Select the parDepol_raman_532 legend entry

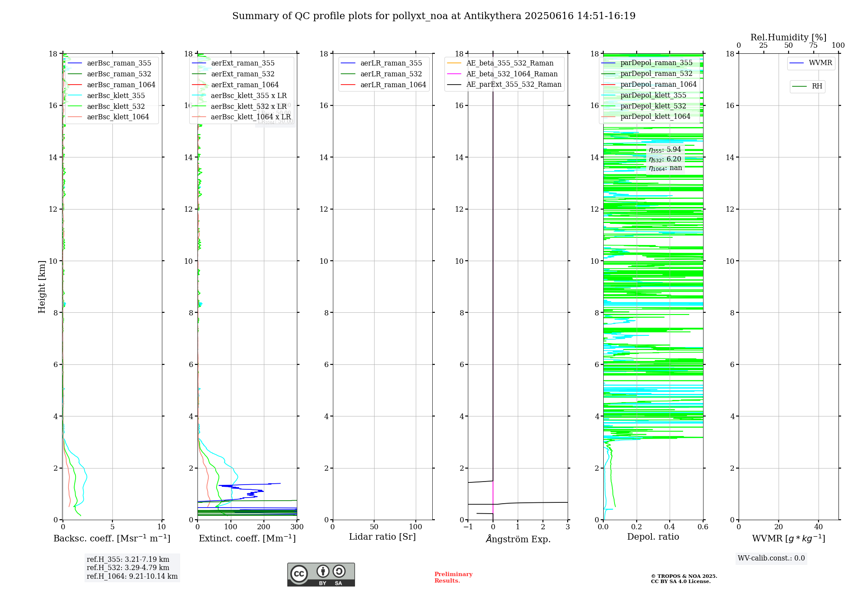[x=647, y=74]
